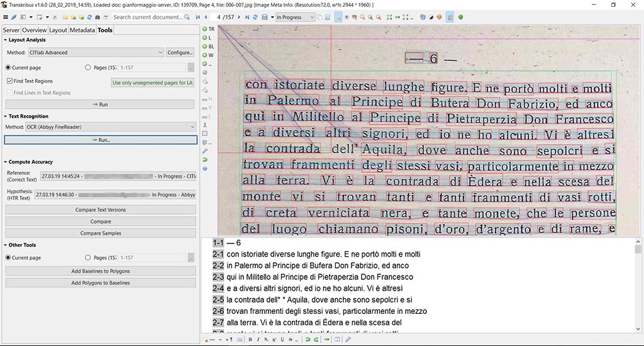Click the transcription panel scroll down arrow

pos(638,329)
